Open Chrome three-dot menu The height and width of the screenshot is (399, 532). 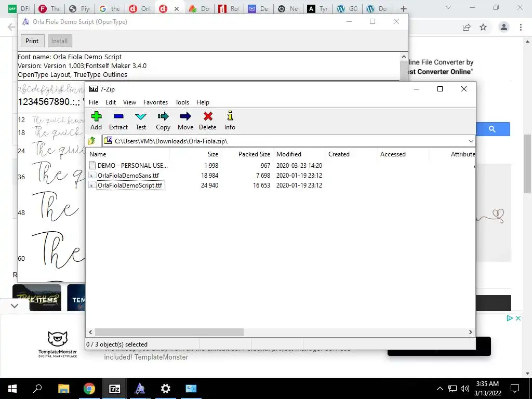tap(521, 27)
